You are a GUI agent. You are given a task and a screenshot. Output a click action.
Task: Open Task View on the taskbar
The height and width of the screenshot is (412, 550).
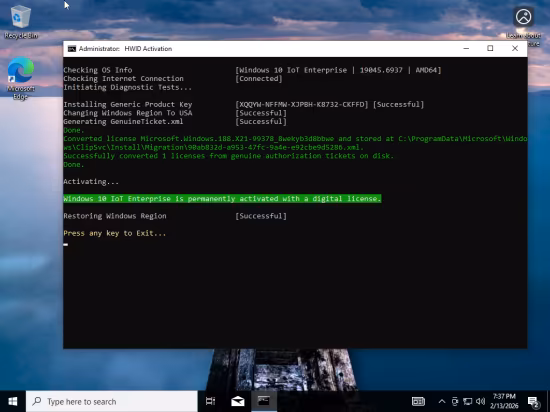[x=210, y=401]
